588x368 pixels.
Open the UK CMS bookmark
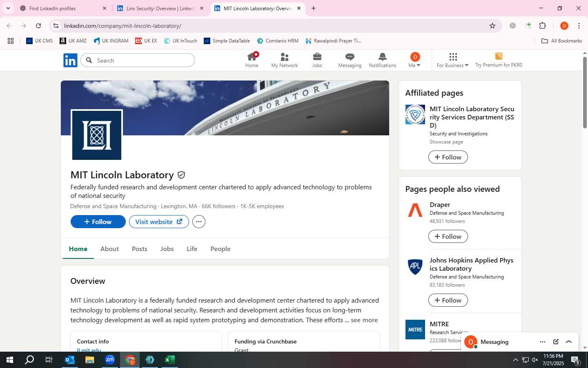40,41
